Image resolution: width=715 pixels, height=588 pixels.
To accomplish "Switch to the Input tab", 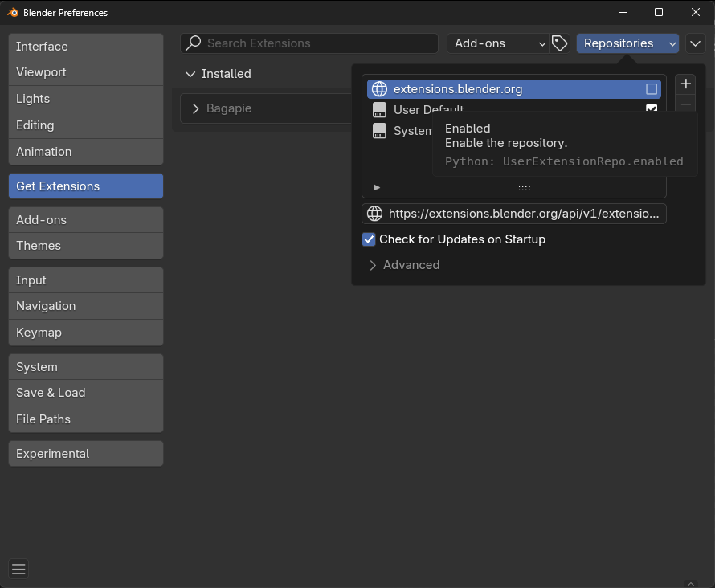I will 86,280.
